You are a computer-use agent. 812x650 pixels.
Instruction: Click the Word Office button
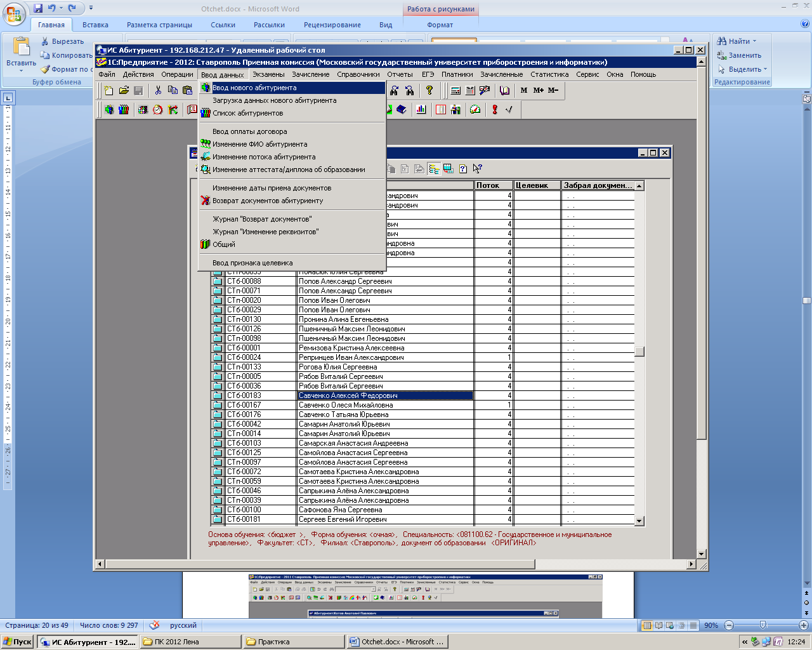point(15,14)
